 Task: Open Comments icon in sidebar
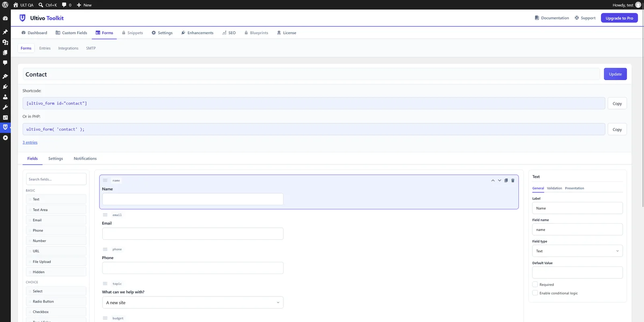(5, 63)
